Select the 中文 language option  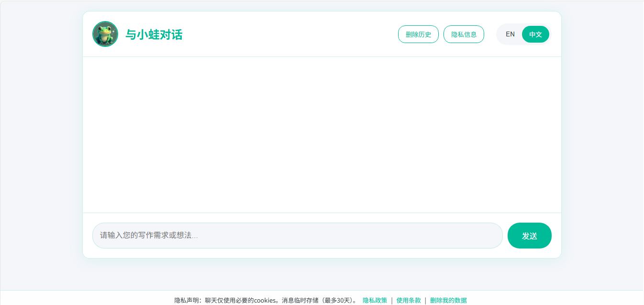[535, 34]
